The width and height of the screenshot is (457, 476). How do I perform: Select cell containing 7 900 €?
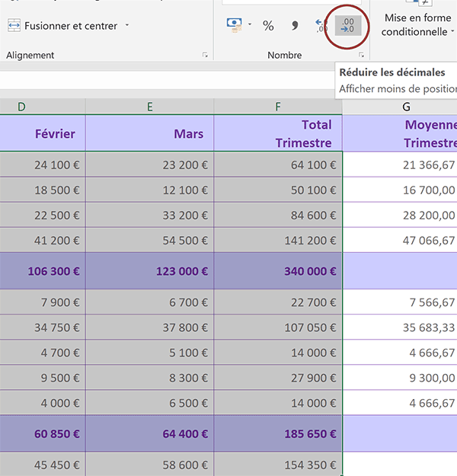pos(43,302)
